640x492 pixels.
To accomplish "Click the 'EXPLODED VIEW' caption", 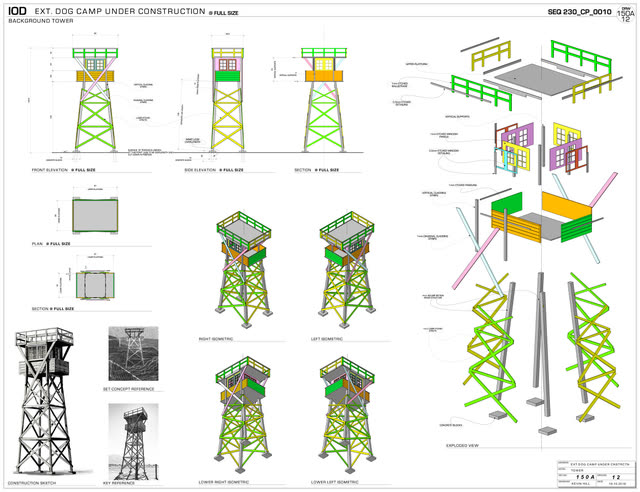I will 462,445.
